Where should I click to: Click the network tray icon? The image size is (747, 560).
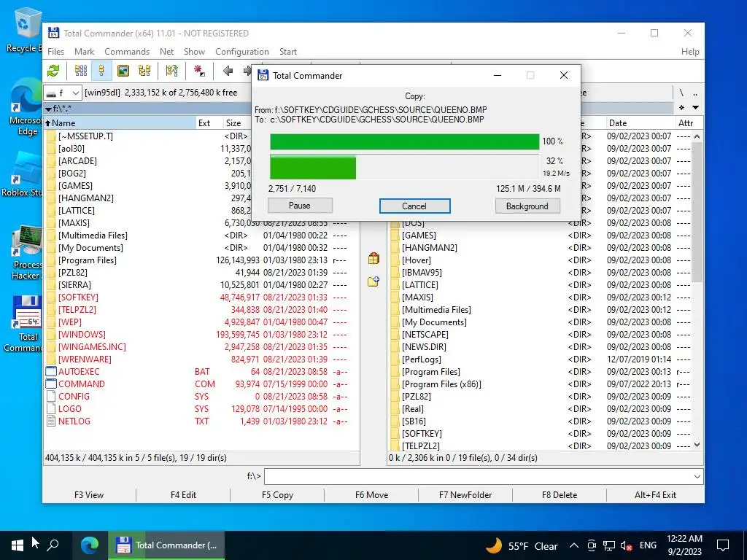(609, 545)
